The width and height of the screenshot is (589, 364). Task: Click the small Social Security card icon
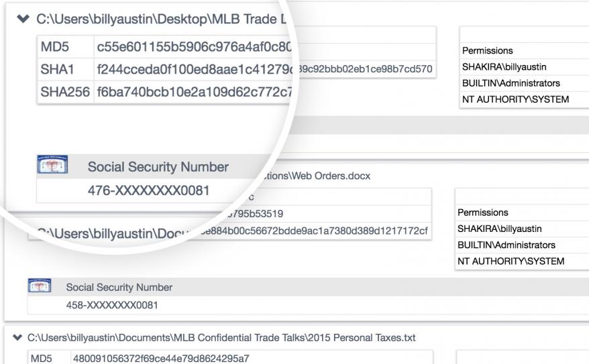tap(38, 288)
